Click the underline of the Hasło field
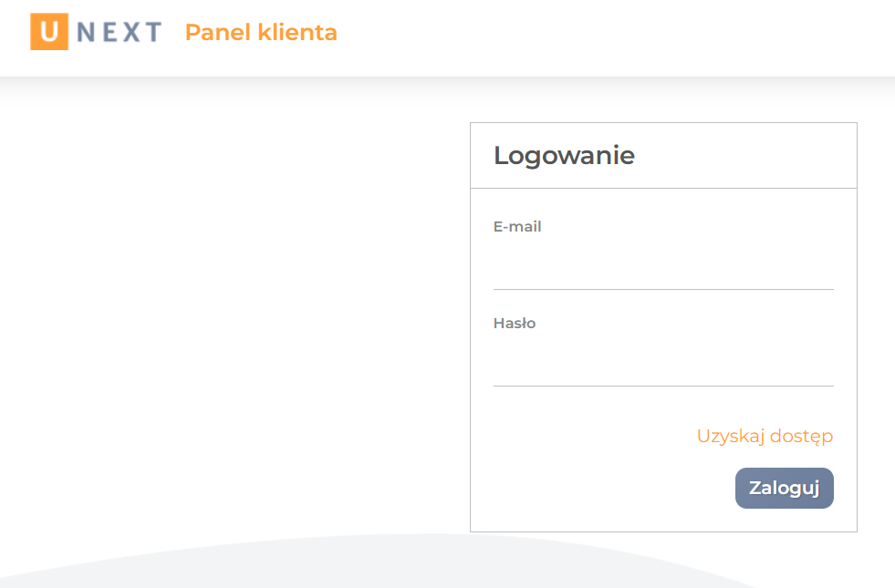 coord(663,386)
